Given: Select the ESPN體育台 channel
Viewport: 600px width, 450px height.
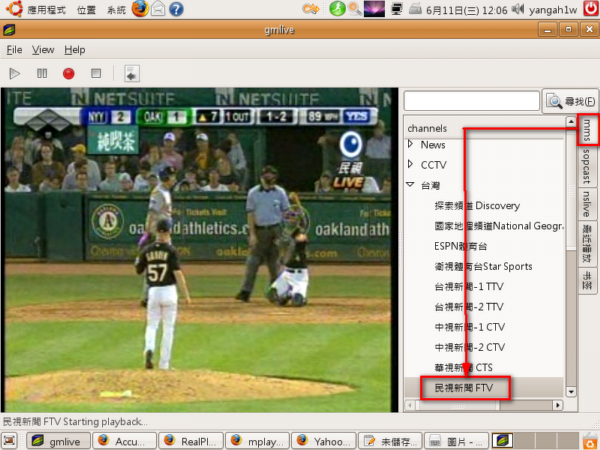Looking at the screenshot, I should [x=461, y=246].
